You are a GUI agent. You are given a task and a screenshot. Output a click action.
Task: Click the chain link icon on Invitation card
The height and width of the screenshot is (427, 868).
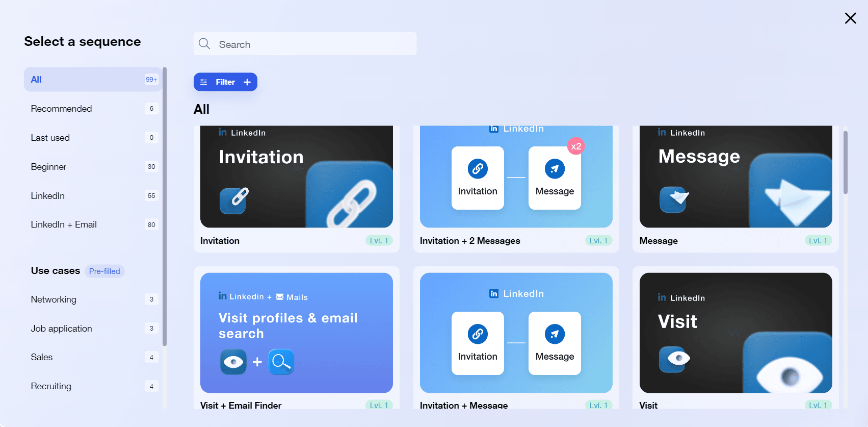pos(233,200)
